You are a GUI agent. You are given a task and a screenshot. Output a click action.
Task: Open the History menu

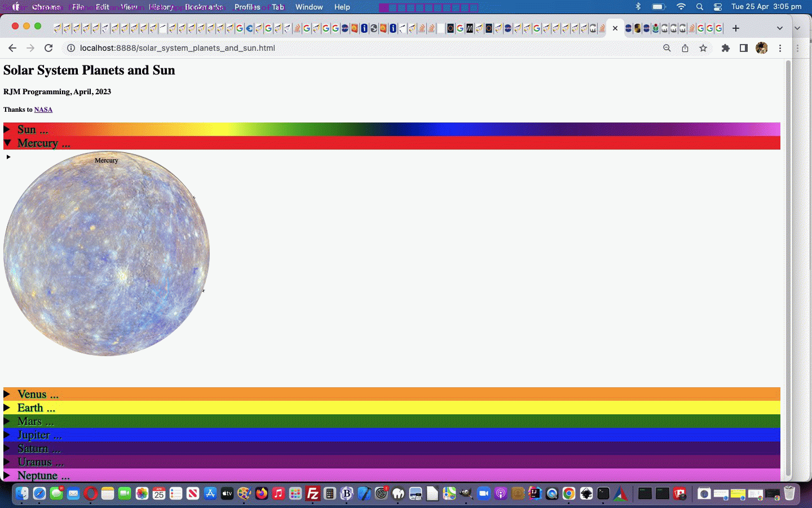coord(161,7)
